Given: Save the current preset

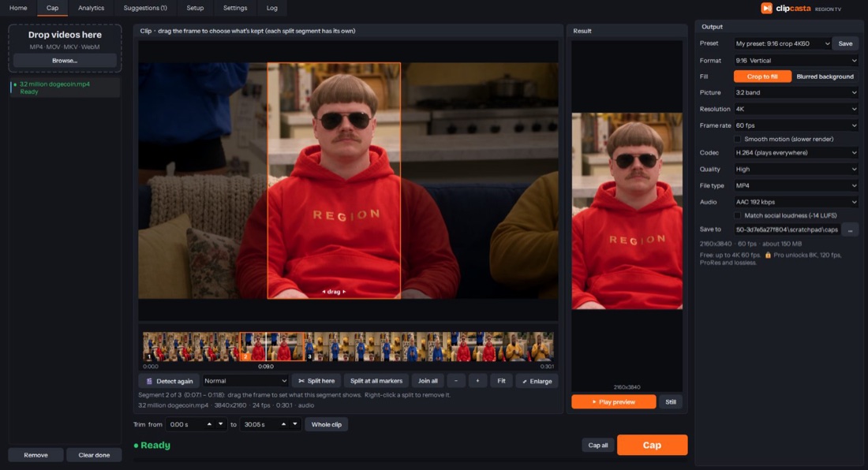Looking at the screenshot, I should click(x=845, y=43).
